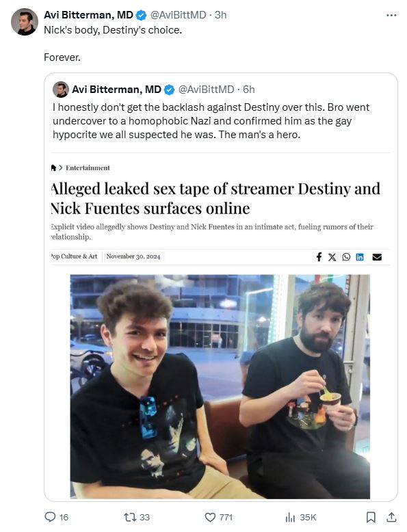Click the Entertainment breadcrumb link
Image resolution: width=407 pixels, height=532 pixels.
88,168
